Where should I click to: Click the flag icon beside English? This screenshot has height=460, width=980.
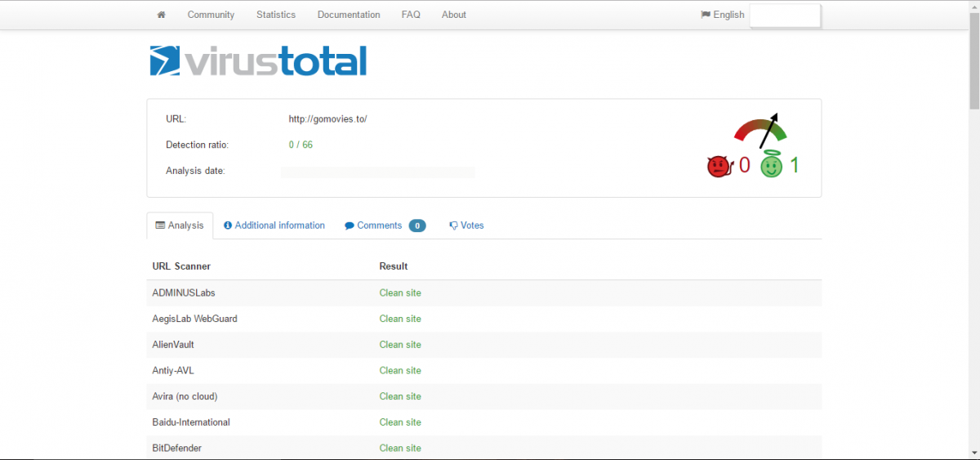pos(706,15)
